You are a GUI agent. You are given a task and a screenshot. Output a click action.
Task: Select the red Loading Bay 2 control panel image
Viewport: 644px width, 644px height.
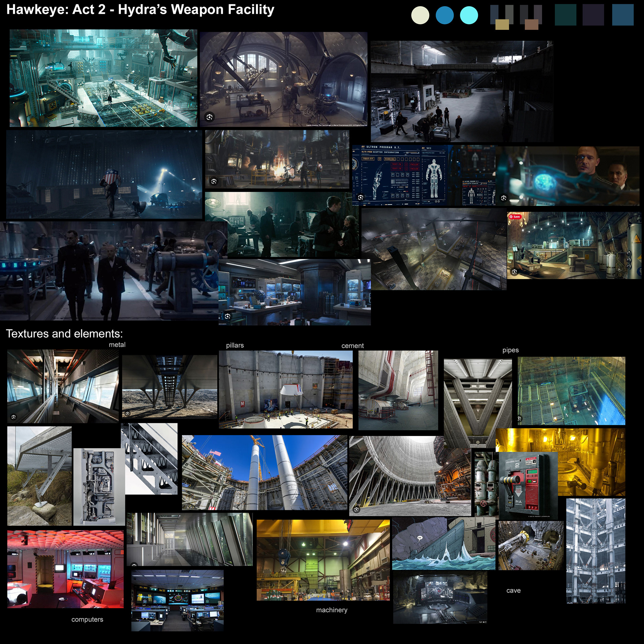click(528, 485)
